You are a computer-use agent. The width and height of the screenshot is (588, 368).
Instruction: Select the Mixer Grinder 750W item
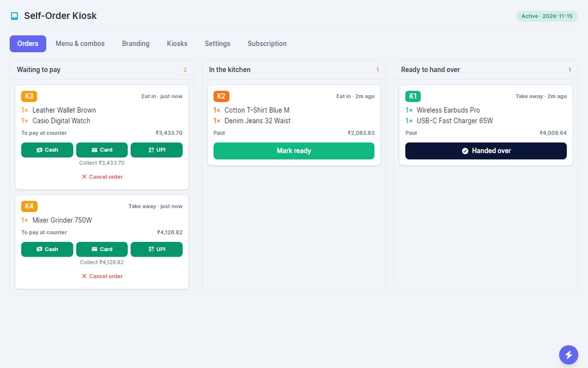click(x=62, y=220)
